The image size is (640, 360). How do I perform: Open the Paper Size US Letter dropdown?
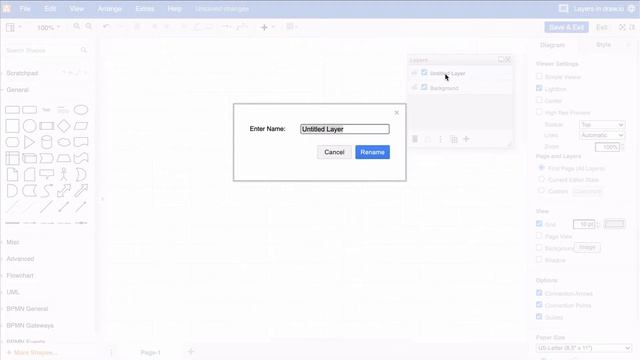(584, 348)
